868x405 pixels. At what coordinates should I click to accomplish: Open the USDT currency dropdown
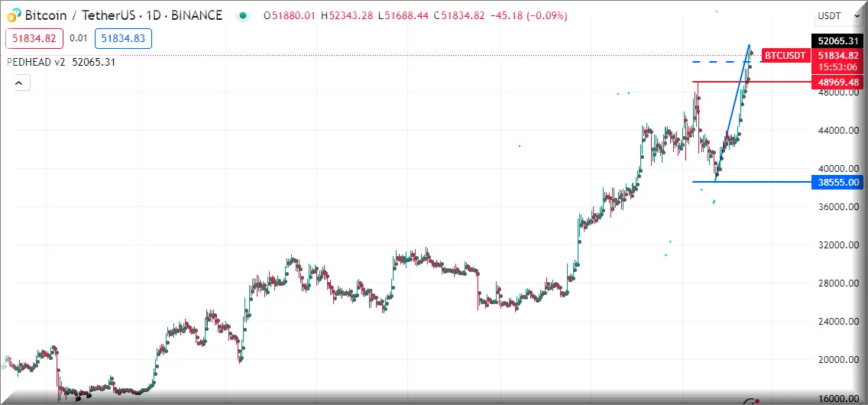click(839, 16)
